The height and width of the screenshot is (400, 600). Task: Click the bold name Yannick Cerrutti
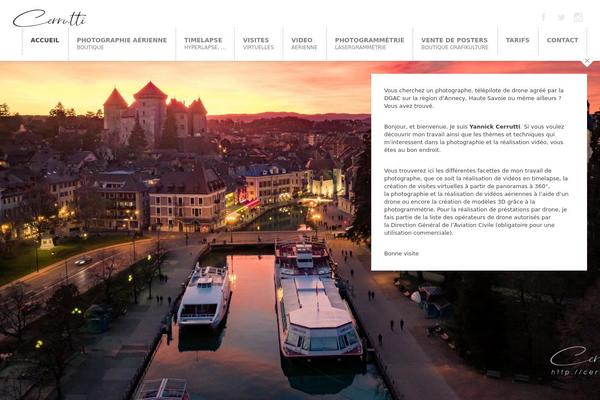(x=494, y=127)
